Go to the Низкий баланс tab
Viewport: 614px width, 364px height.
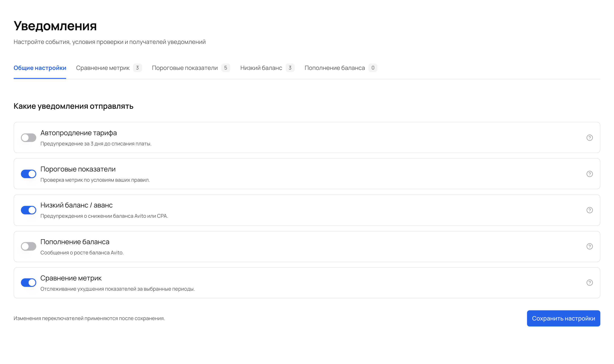click(267, 68)
